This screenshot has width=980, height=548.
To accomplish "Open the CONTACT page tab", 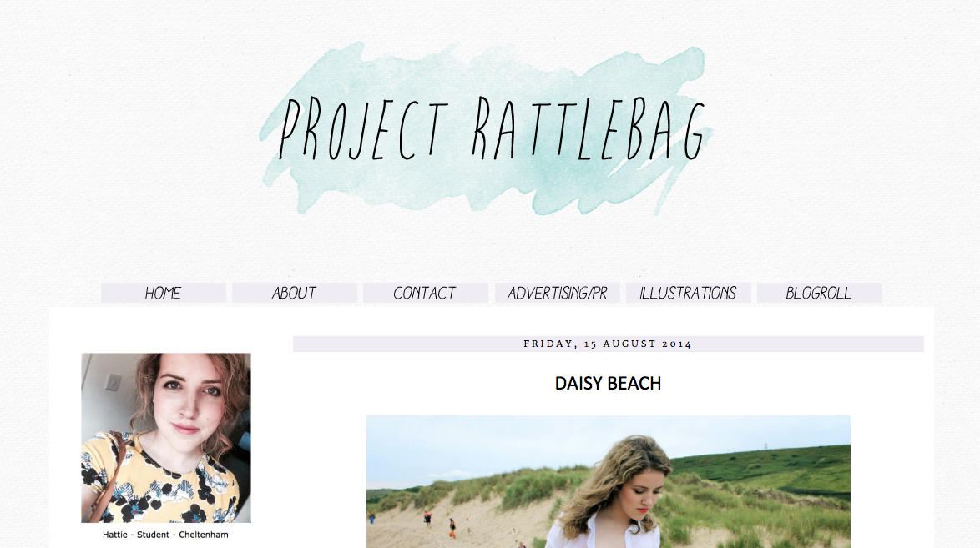I will tap(425, 293).
